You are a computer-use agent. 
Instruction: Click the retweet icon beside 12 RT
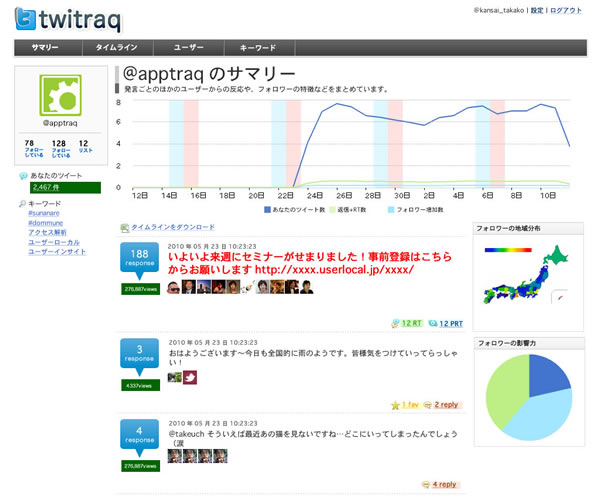395,324
